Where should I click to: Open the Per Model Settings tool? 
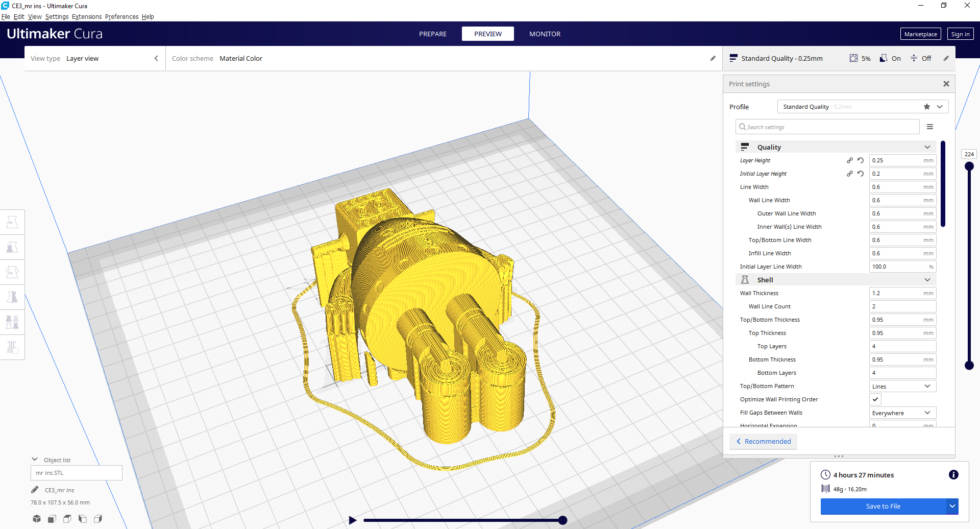pyautogui.click(x=12, y=322)
